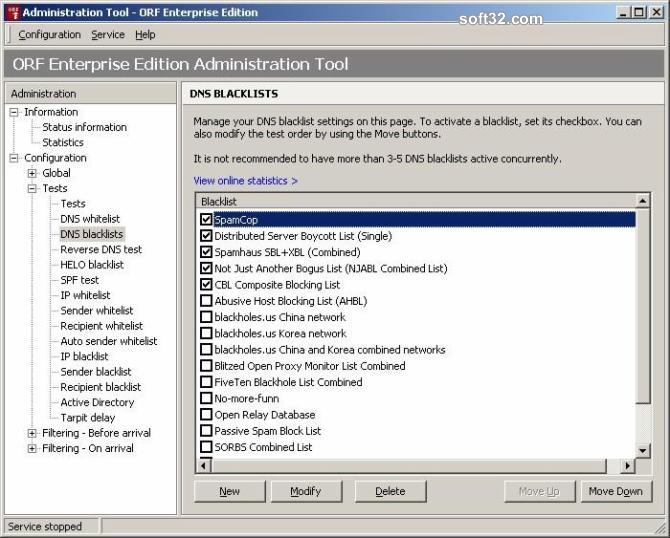Click the horizontal scroll left arrow
This screenshot has height=538, width=670.
click(204, 465)
